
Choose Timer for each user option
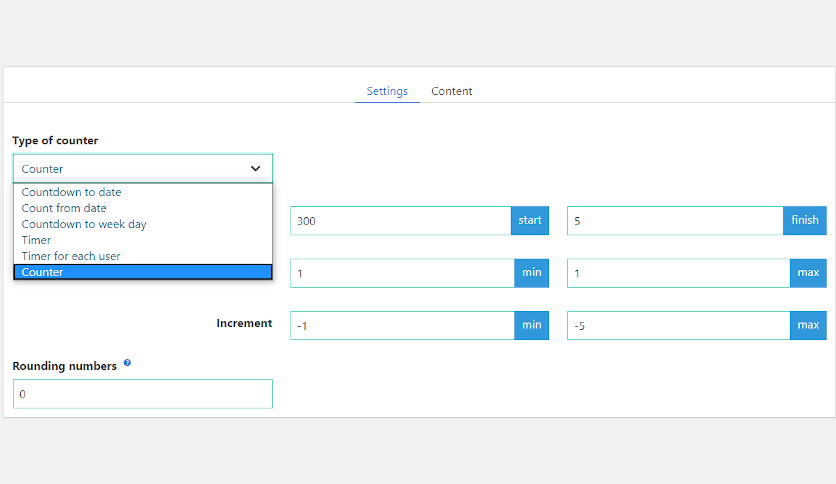tap(71, 256)
